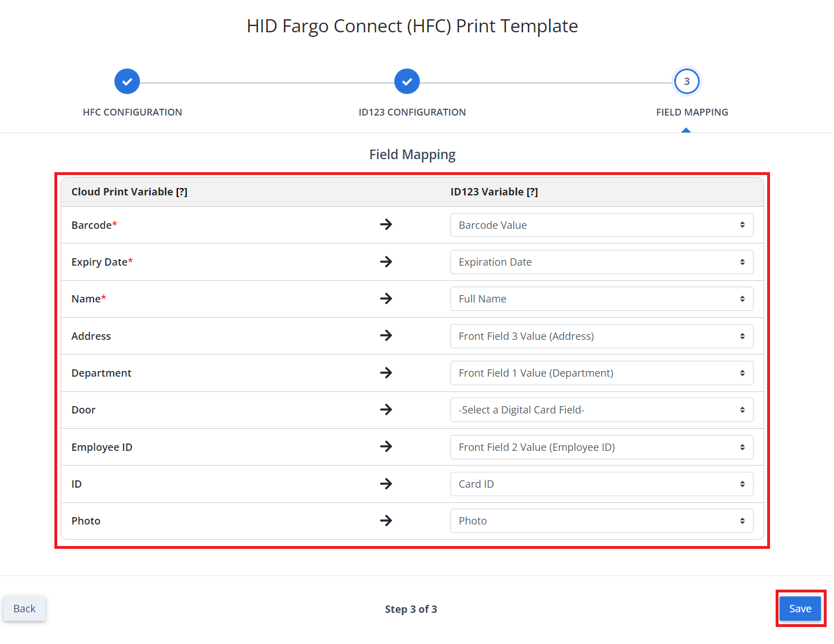The height and width of the screenshot is (644, 834).
Task: Click the arrow icon in the Name row
Action: tap(386, 298)
